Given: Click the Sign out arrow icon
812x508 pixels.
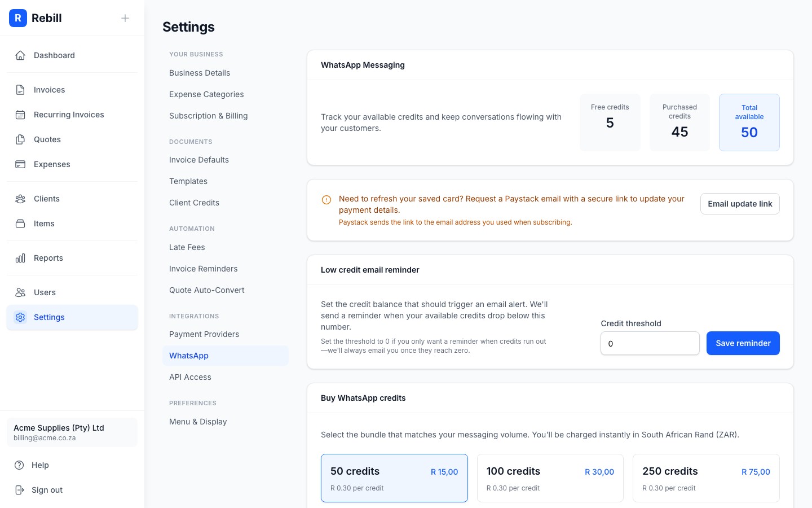Looking at the screenshot, I should click(x=20, y=490).
